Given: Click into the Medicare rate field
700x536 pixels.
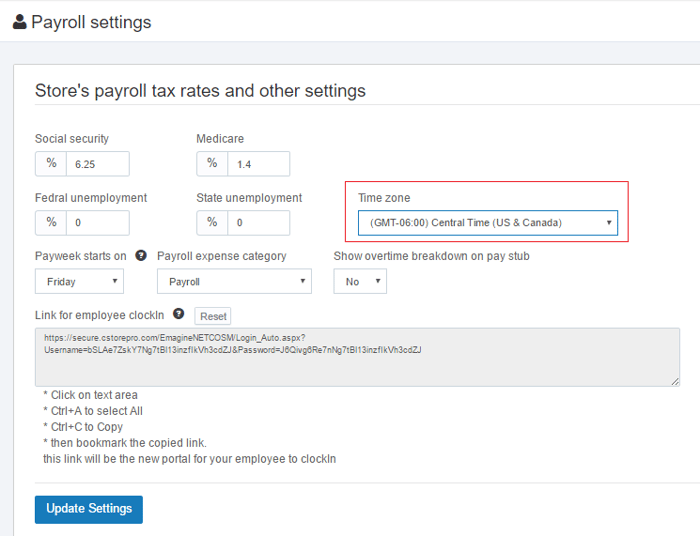Looking at the screenshot, I should click(258, 163).
